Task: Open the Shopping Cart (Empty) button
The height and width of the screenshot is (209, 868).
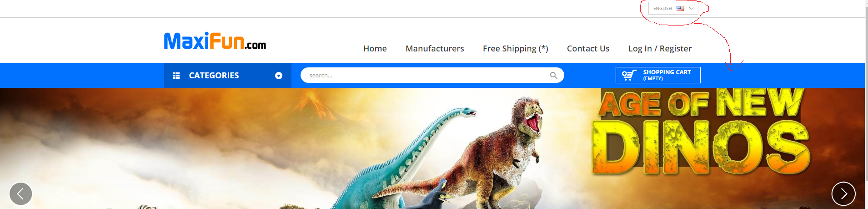Action: [658, 75]
